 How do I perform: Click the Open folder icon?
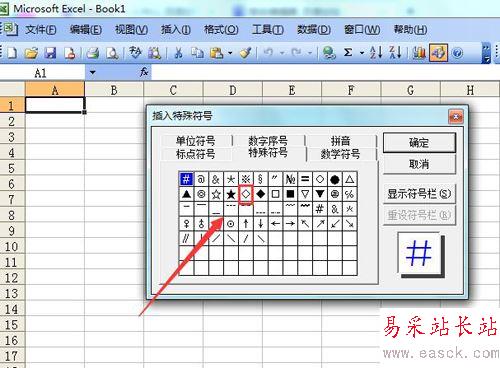pos(31,53)
